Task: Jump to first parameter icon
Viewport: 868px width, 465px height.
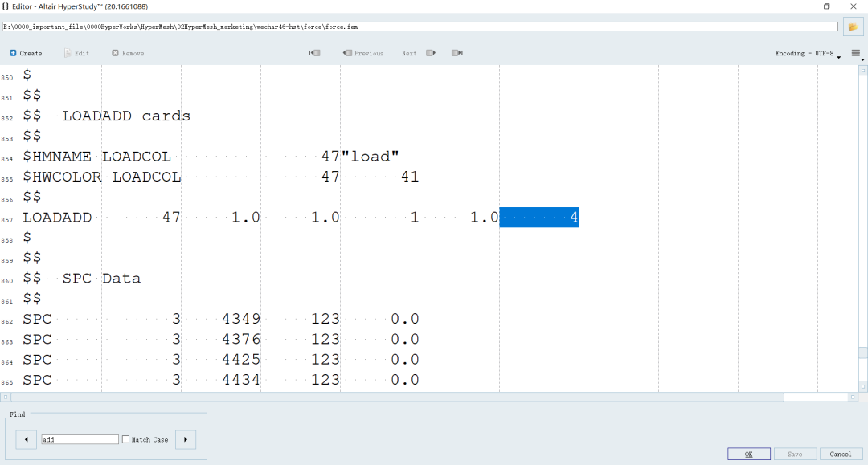Action: (314, 53)
